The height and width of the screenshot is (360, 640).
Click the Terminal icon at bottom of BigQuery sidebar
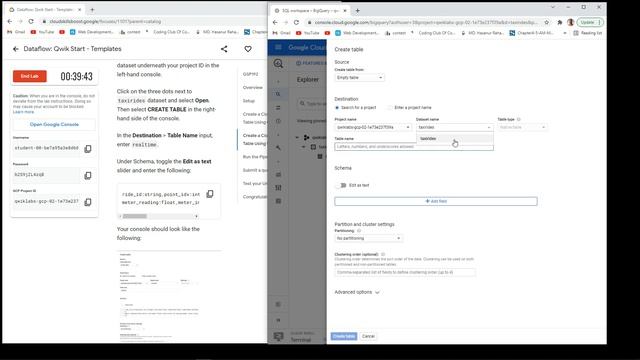point(278,336)
